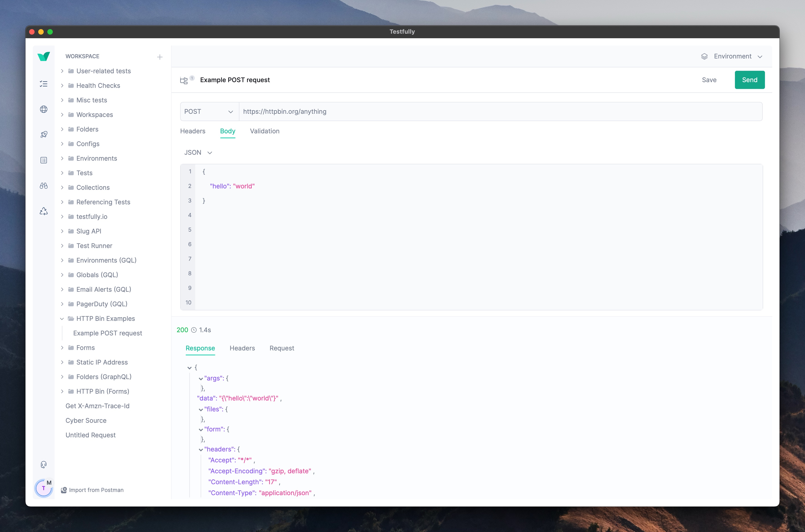805x532 pixels.
Task: Click Import from Postman link
Action: click(x=96, y=490)
